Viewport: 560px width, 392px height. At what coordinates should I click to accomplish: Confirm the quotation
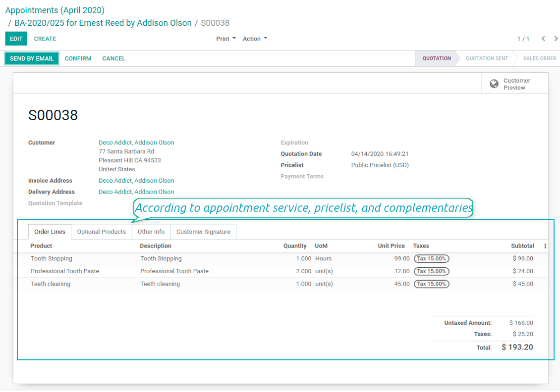(x=78, y=58)
